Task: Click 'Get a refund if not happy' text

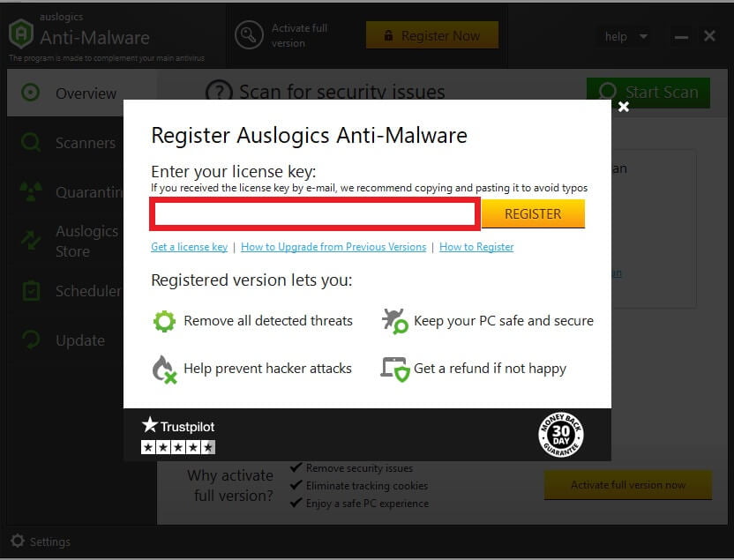Action: 491,369
